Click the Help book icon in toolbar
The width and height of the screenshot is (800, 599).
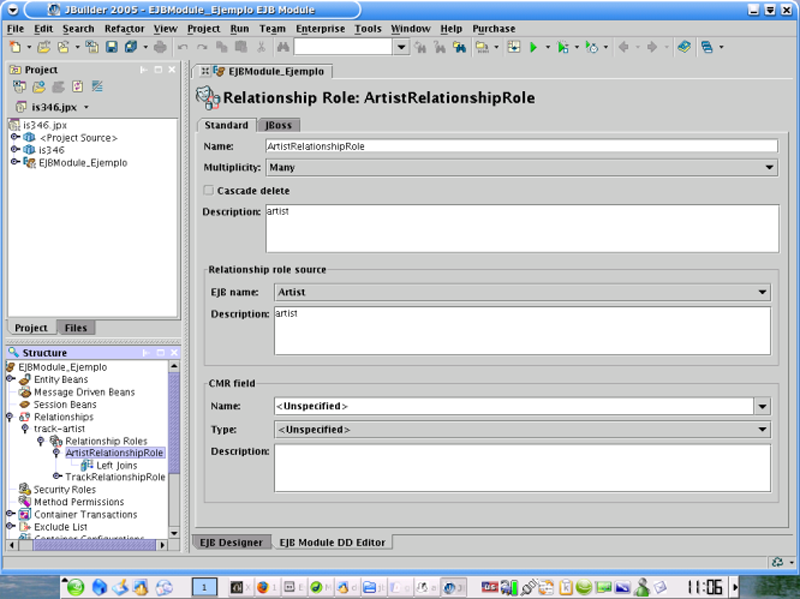pos(684,47)
